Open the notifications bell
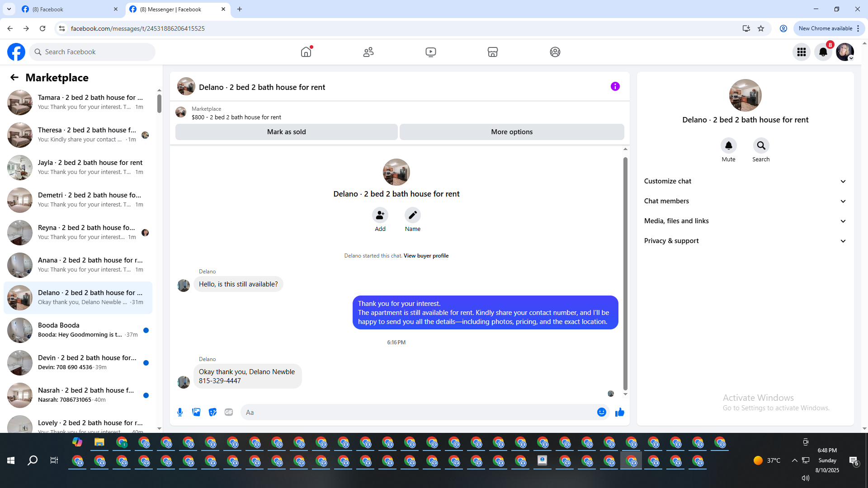Screen dimensions: 868x488 pos(823,52)
